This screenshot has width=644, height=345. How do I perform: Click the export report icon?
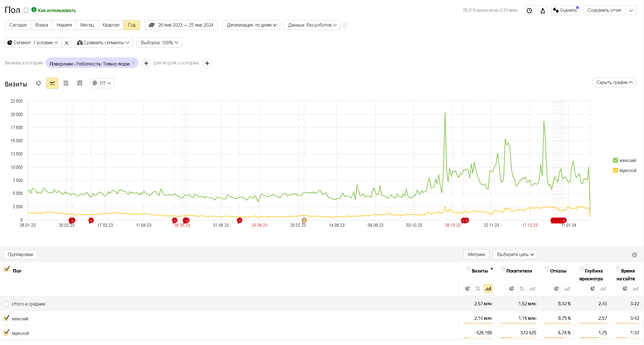542,11
